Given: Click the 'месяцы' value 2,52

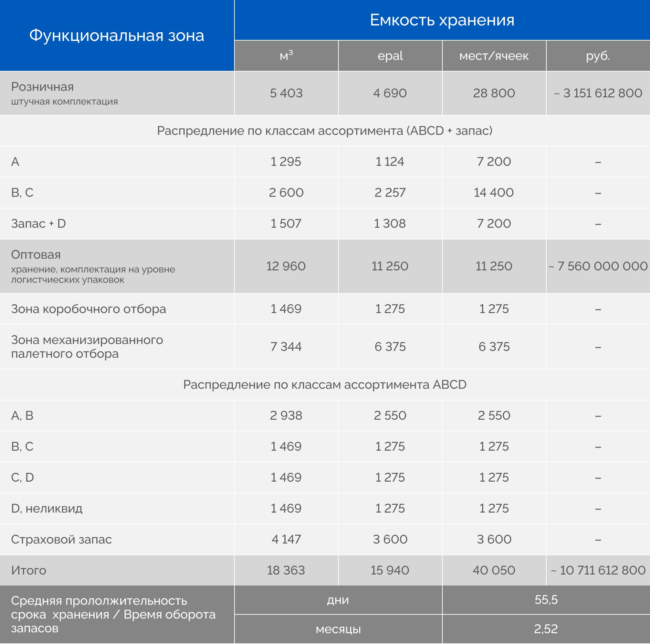Looking at the screenshot, I should (x=546, y=629).
